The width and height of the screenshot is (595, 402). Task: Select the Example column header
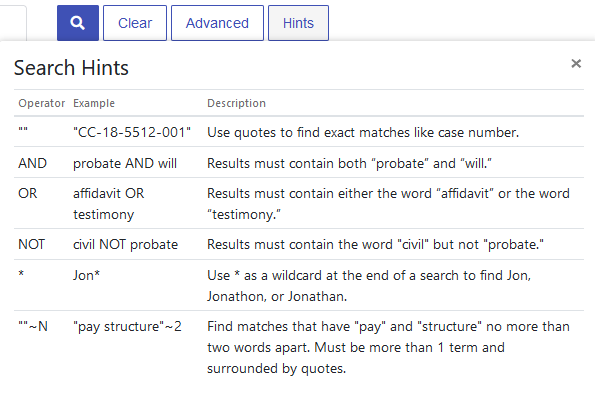coord(94,103)
